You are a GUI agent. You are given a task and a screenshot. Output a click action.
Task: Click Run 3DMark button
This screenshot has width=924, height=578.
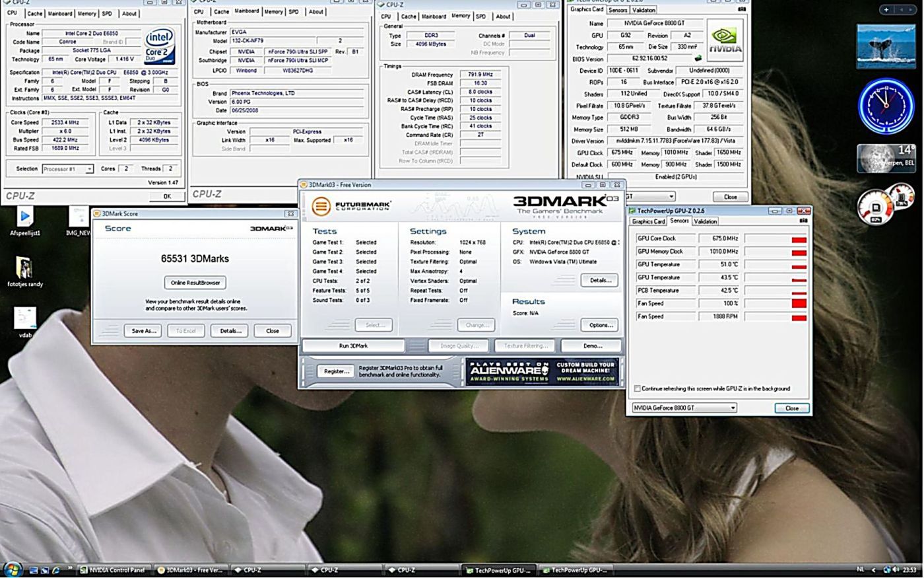pos(354,345)
